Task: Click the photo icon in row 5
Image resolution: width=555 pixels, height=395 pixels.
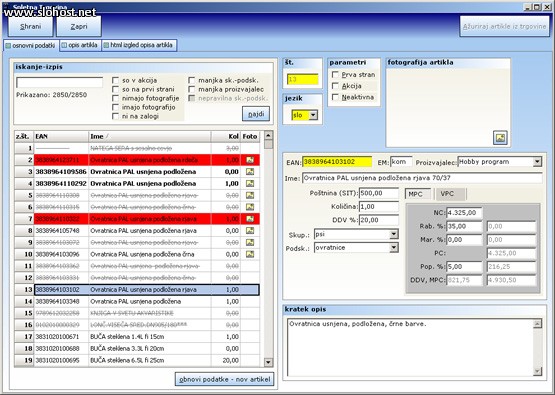Action: [x=250, y=195]
